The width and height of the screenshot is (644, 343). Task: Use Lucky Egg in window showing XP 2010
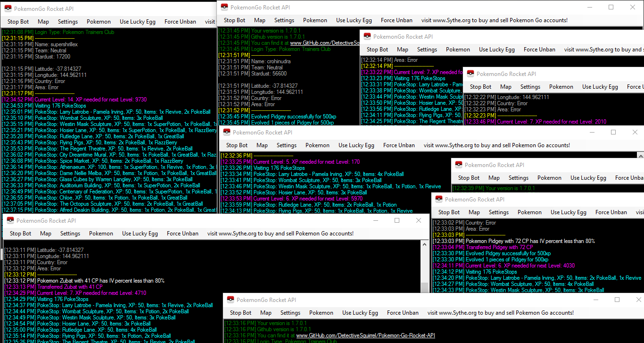point(600,87)
